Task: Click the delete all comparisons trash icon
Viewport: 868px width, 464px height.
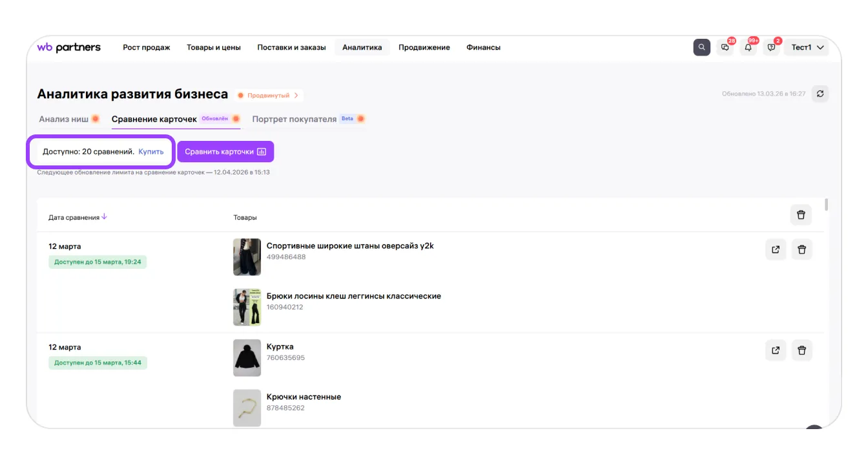Action: tap(801, 215)
